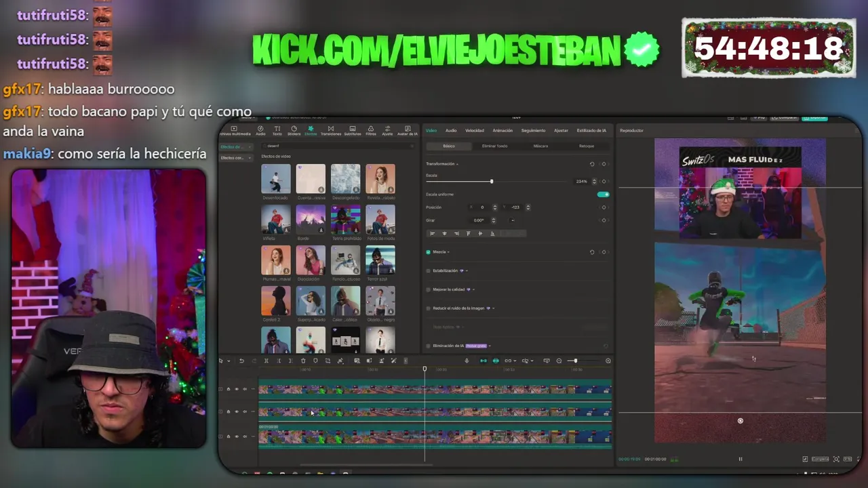Select the Máscara sub-tab
868x488 pixels.
[x=540, y=146]
